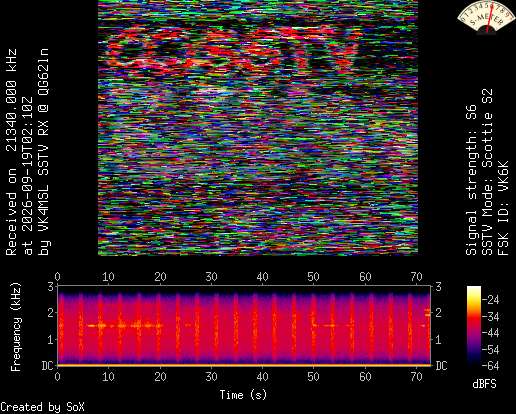Click the left frequency axis '2' label
The image size is (516, 414).
pos(50,313)
